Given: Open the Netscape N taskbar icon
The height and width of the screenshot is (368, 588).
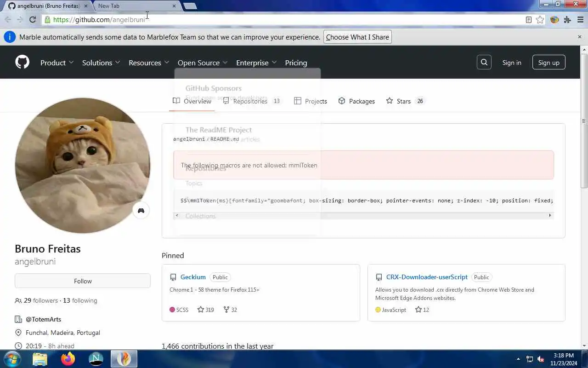Looking at the screenshot, I should pyautogui.click(x=96, y=359).
